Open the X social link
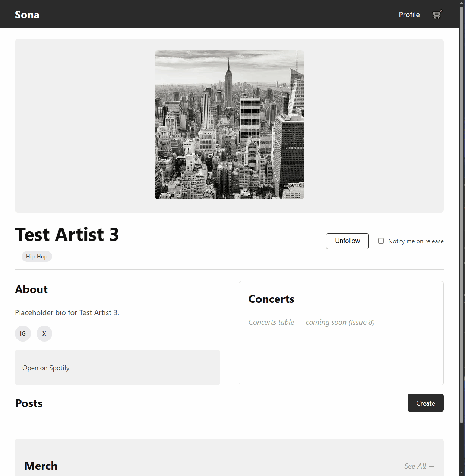This screenshot has width=465, height=476. coord(44,333)
